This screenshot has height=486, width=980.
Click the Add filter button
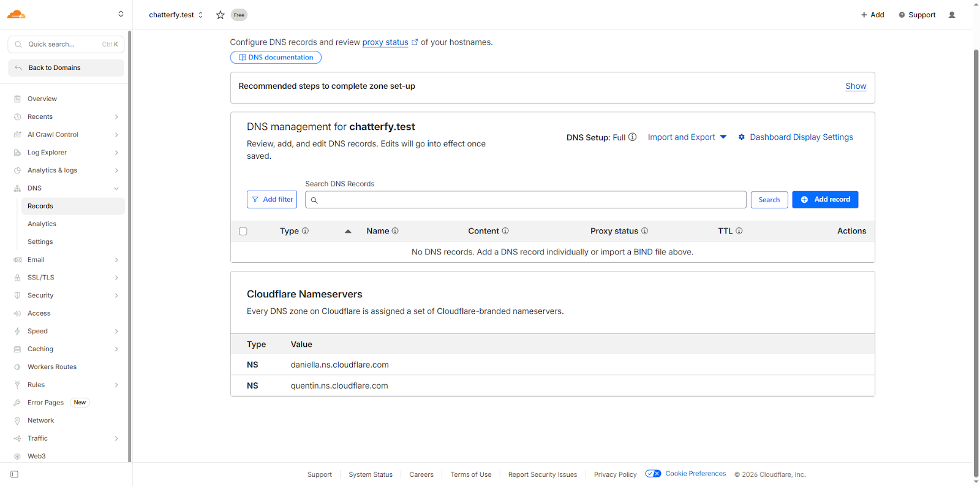(x=272, y=200)
